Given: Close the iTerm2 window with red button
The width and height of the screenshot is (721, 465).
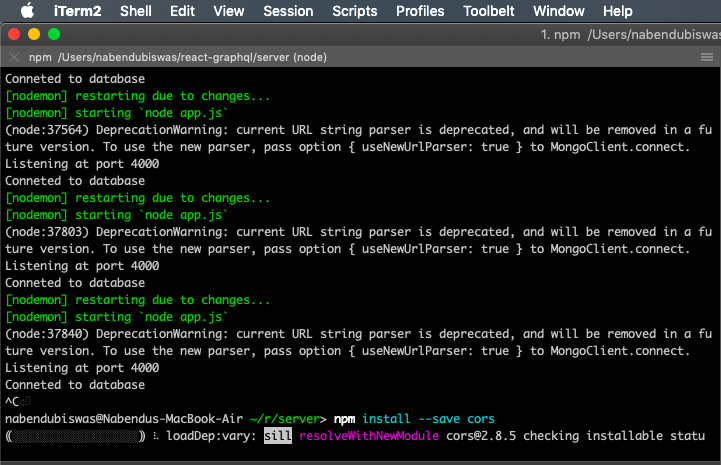Looking at the screenshot, I should coord(14,34).
